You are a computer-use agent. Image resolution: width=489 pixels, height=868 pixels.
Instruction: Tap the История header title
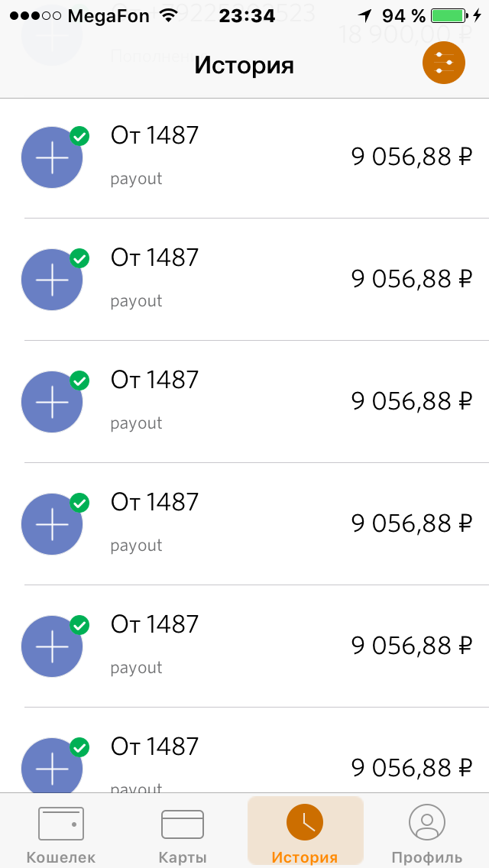tap(244, 65)
